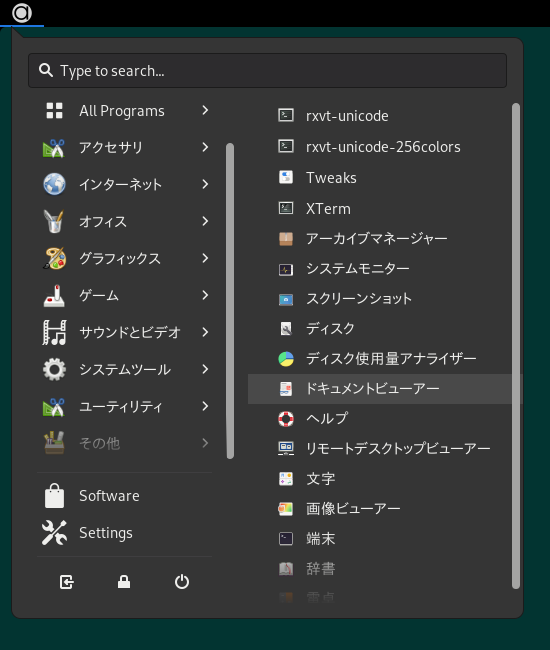Screen dimensions: 550x650
Task: Open All Programs grid icon
Action: (54, 111)
